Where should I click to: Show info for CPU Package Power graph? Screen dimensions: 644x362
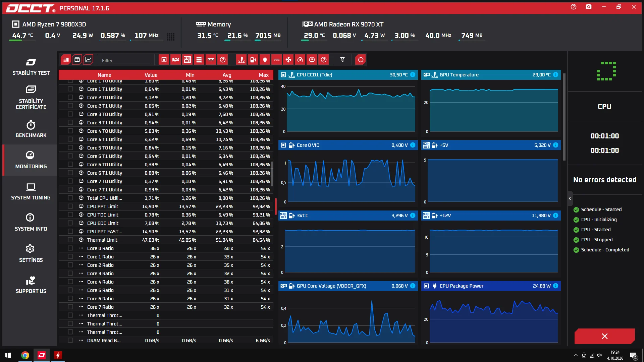(556, 286)
